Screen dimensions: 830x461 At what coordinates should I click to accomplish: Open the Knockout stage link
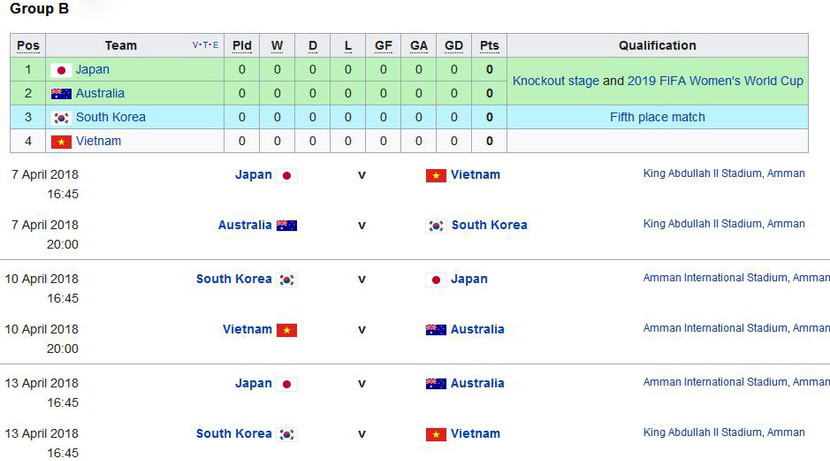(555, 81)
